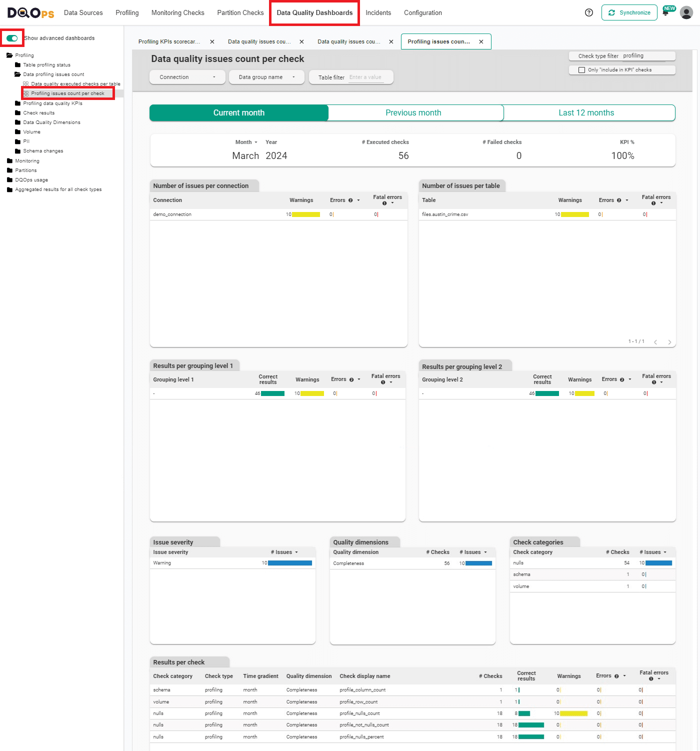Click the yellow warnings bar for demo_connection
700x751 pixels.
click(306, 214)
